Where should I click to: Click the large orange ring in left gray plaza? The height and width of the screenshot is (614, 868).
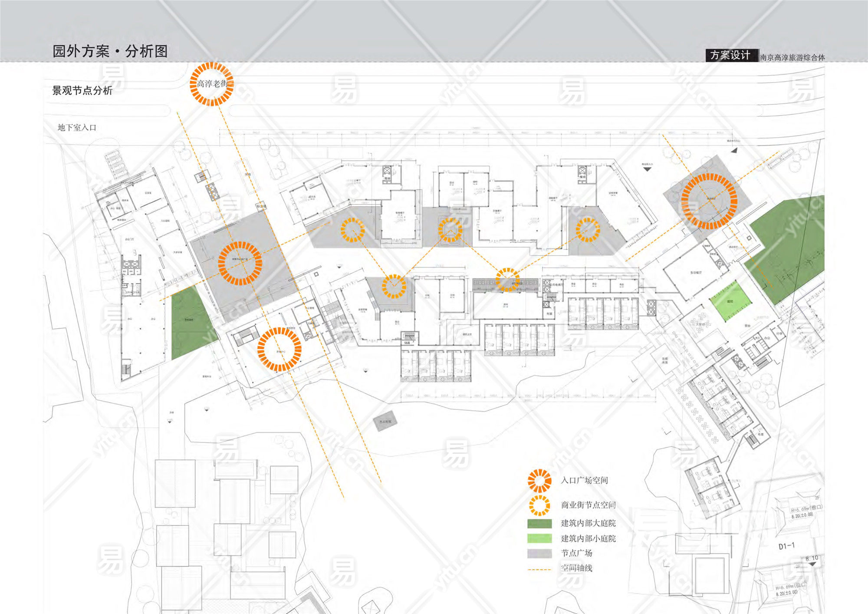tap(240, 263)
